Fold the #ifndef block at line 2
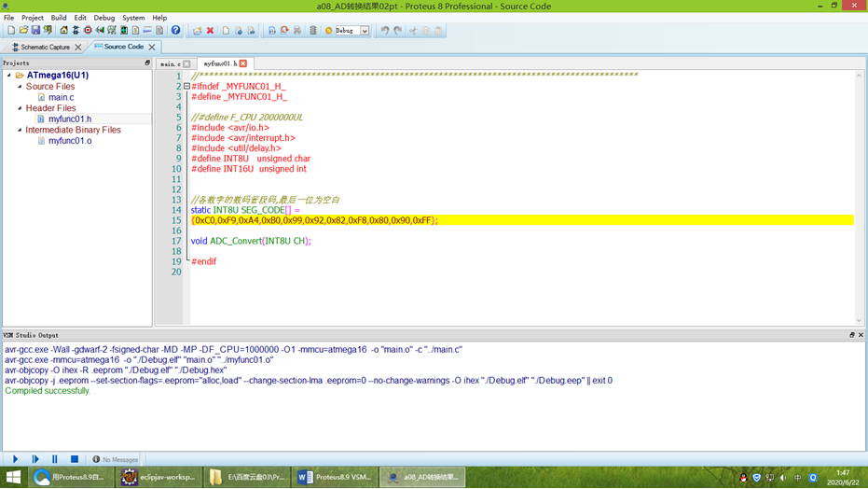 pos(186,87)
